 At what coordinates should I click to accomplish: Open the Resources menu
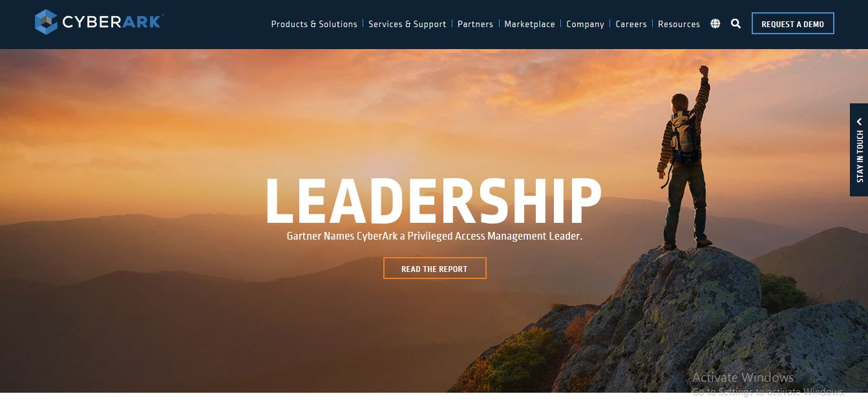pyautogui.click(x=679, y=24)
